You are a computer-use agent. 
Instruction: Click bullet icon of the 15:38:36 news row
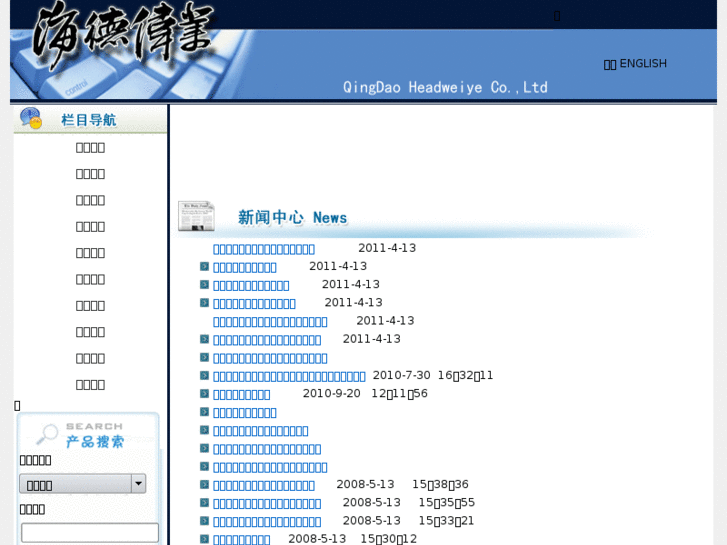point(204,484)
